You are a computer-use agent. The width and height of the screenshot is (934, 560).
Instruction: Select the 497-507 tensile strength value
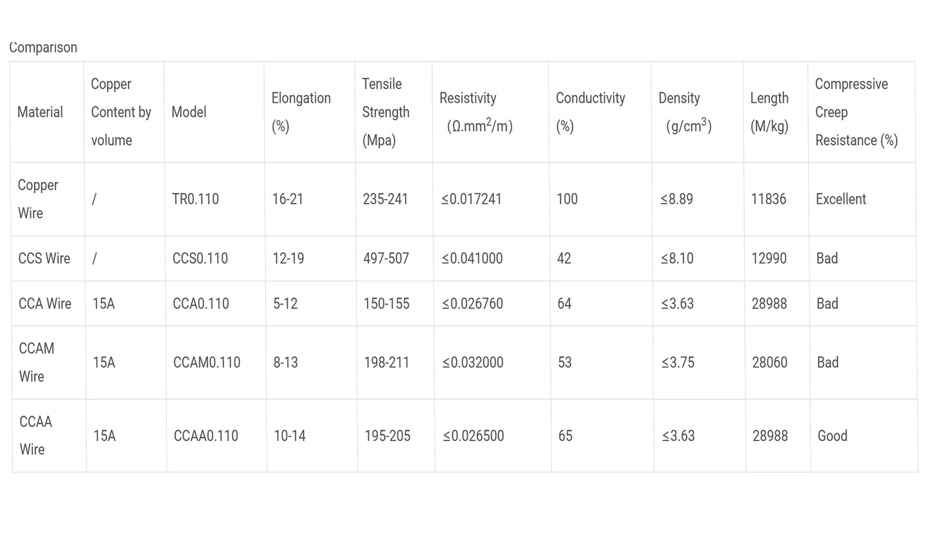[386, 258]
